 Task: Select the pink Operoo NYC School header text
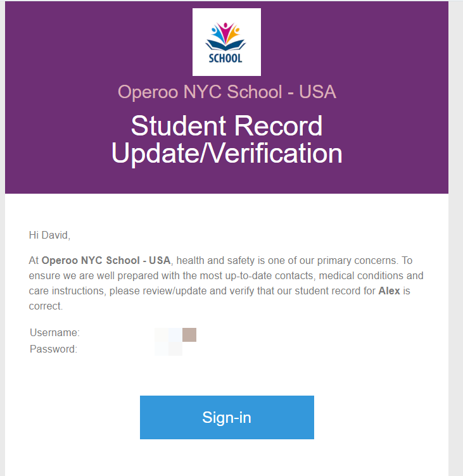click(227, 92)
